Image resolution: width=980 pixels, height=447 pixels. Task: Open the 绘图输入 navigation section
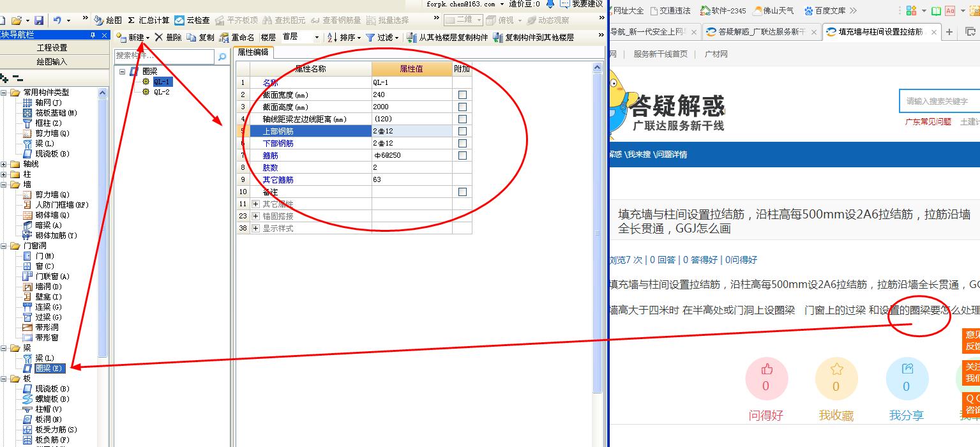tap(52, 62)
